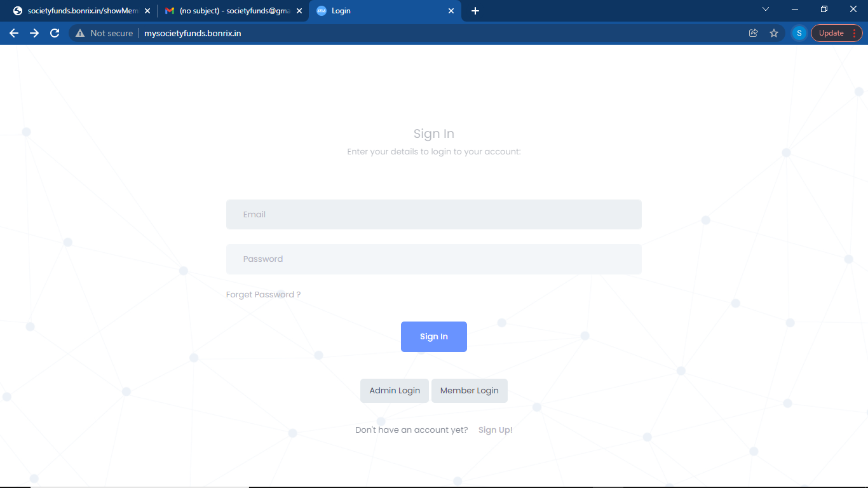Click the blue Sign In button
868x488 pixels.
point(434,337)
